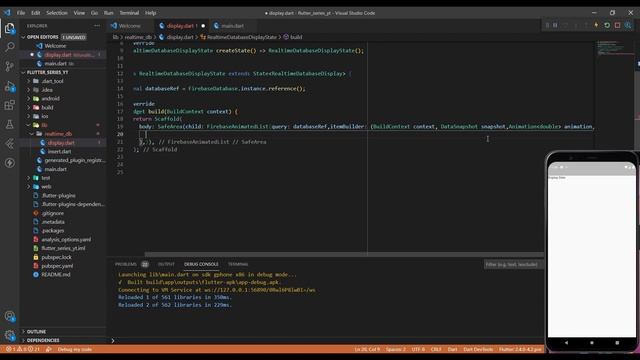
Task: Click the unsaved dot on display.dart tab
Action: click(203, 26)
